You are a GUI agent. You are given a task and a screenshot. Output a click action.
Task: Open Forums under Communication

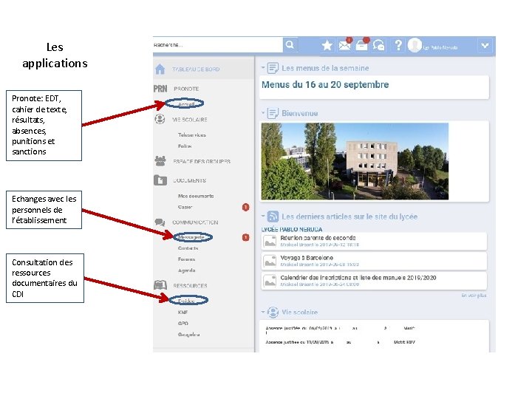pos(187,259)
